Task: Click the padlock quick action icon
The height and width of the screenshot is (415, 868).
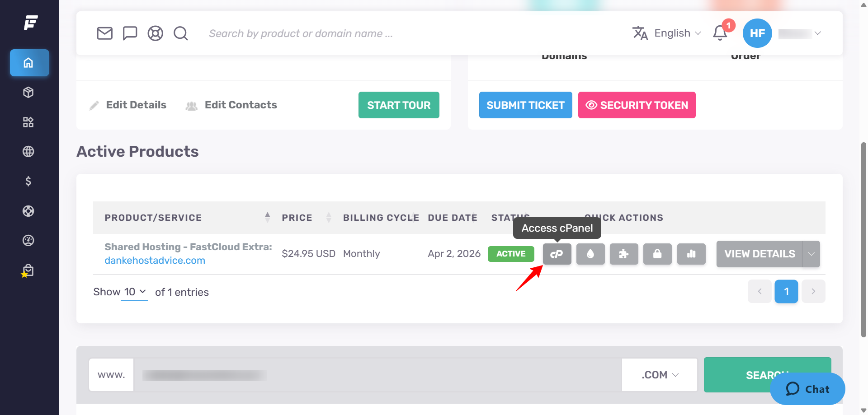Action: click(657, 254)
